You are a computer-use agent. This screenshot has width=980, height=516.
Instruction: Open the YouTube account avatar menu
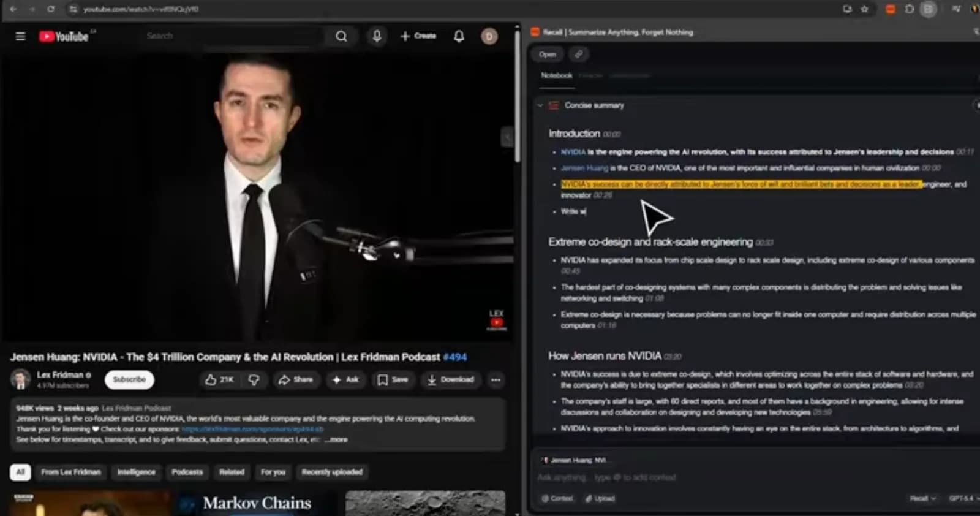(489, 36)
